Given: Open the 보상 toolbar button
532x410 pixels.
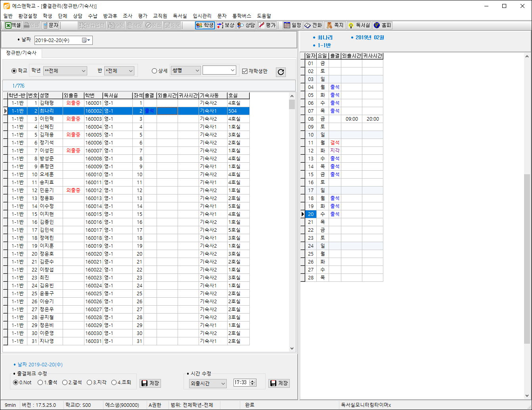Looking at the screenshot, I should point(226,25).
